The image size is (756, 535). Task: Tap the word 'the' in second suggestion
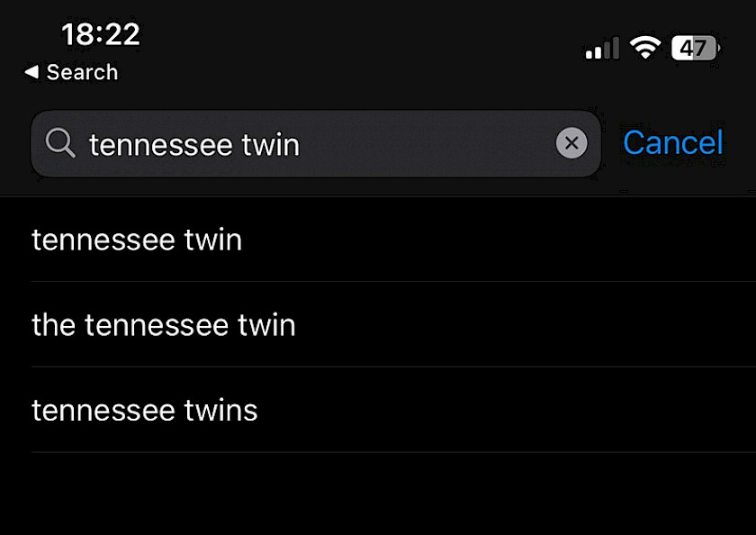(x=53, y=324)
